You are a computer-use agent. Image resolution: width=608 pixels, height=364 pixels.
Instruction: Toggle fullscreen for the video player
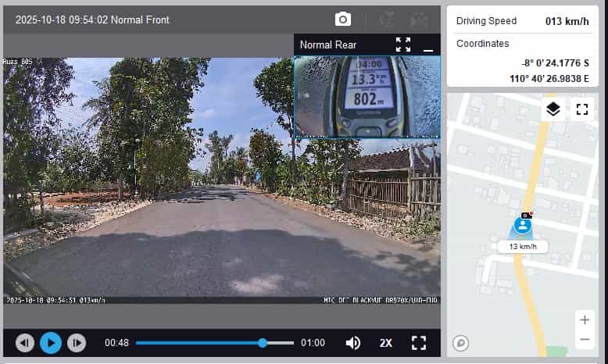(x=419, y=342)
